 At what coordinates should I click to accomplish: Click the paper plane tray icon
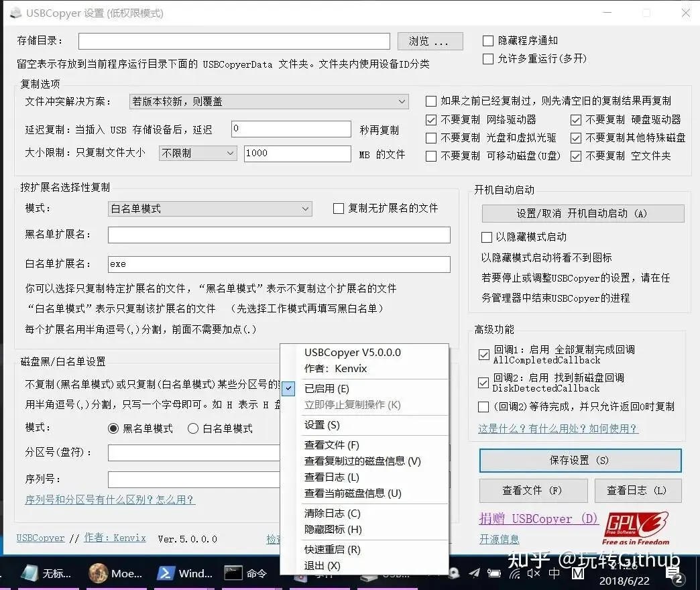475,573
